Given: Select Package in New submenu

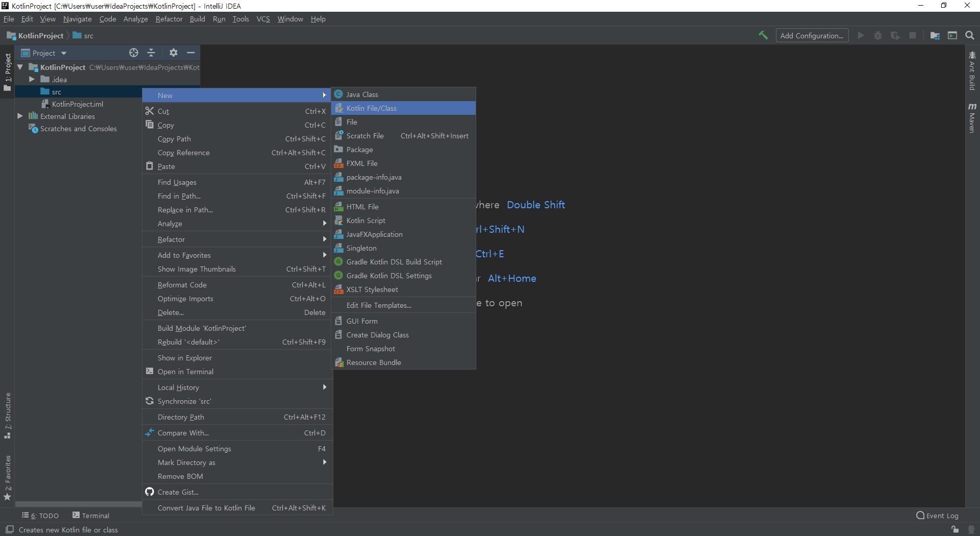Looking at the screenshot, I should [403, 150].
